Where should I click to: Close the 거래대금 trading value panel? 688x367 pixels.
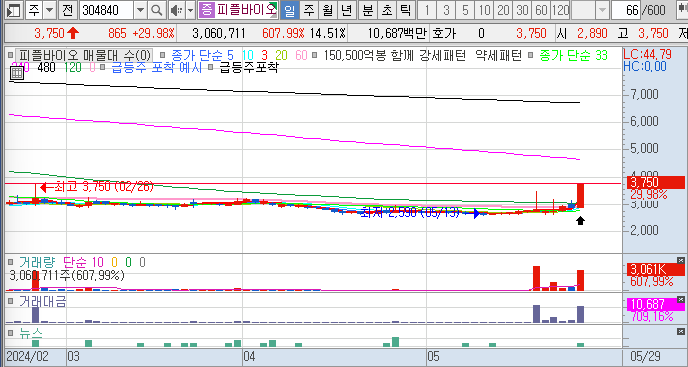681,299
